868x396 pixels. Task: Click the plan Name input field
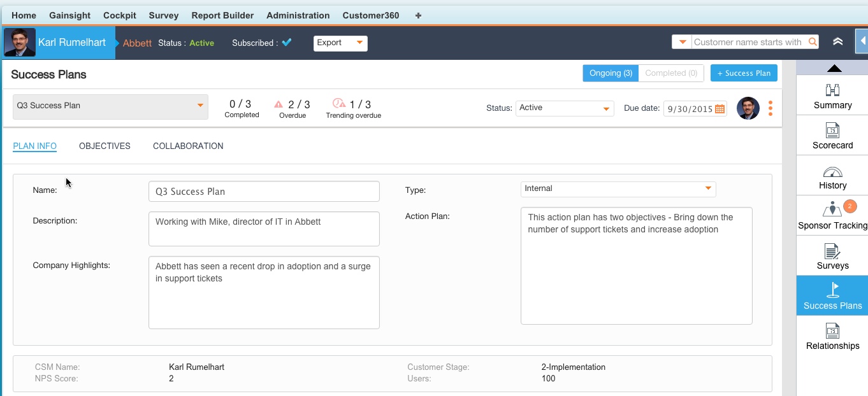click(x=264, y=192)
